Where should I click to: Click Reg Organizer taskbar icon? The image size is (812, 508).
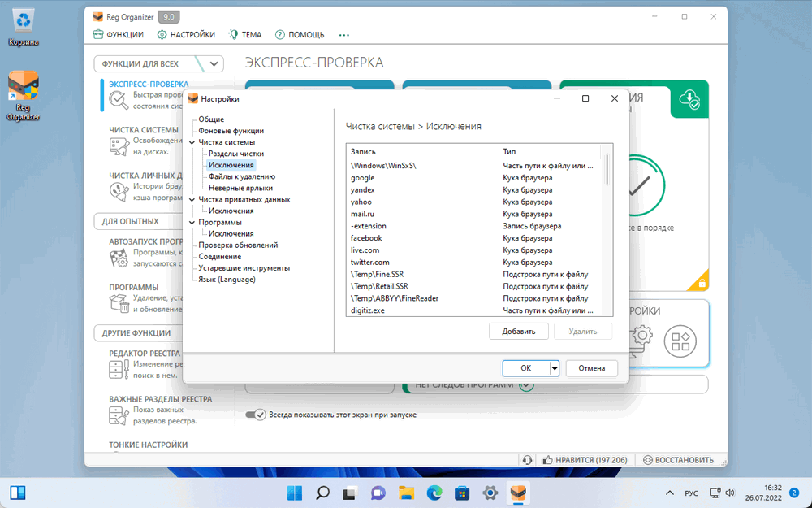[x=518, y=493]
